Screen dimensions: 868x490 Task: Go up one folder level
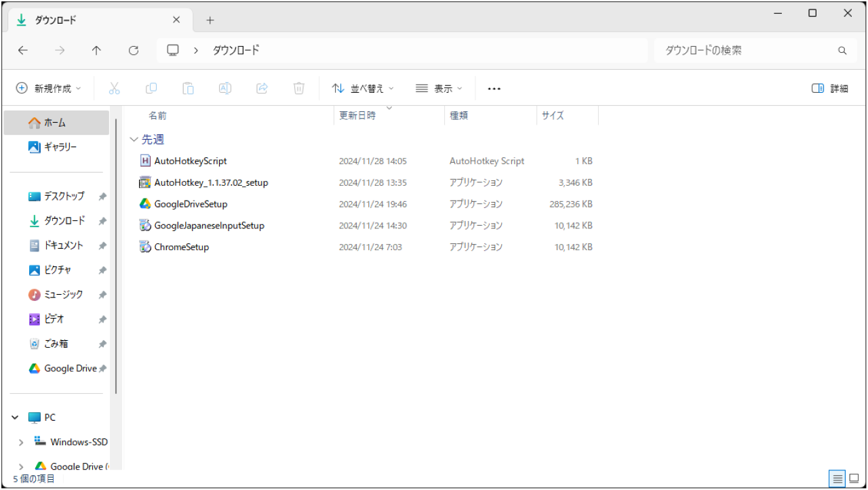[96, 50]
